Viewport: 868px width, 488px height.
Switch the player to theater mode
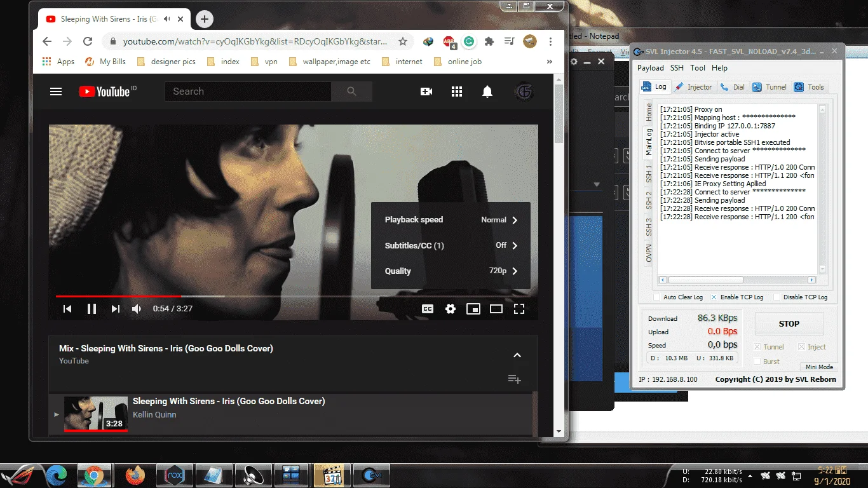tap(496, 309)
